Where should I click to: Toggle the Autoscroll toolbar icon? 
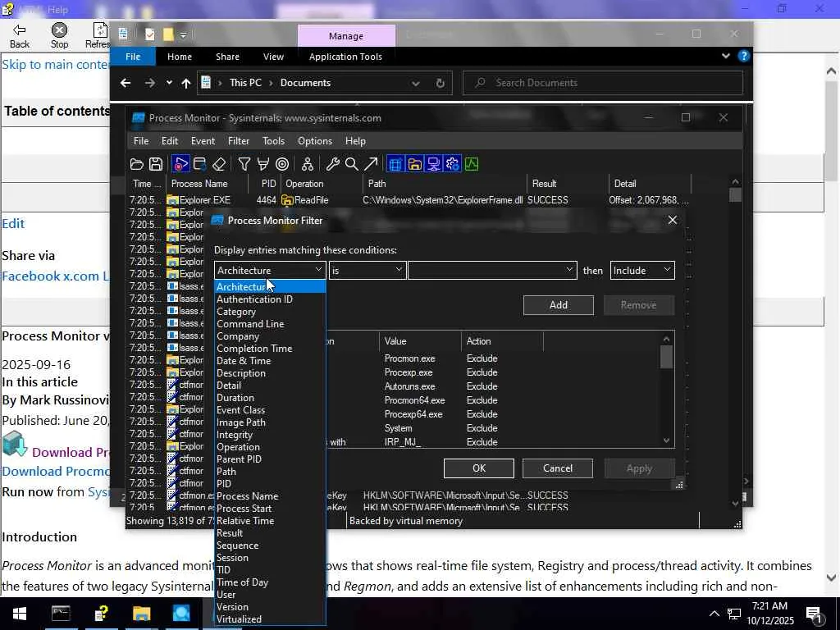200,164
